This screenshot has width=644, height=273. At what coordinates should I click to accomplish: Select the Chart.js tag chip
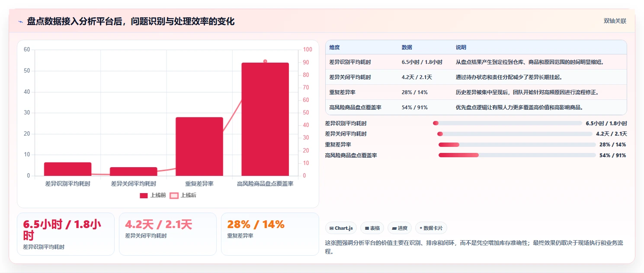tap(341, 228)
